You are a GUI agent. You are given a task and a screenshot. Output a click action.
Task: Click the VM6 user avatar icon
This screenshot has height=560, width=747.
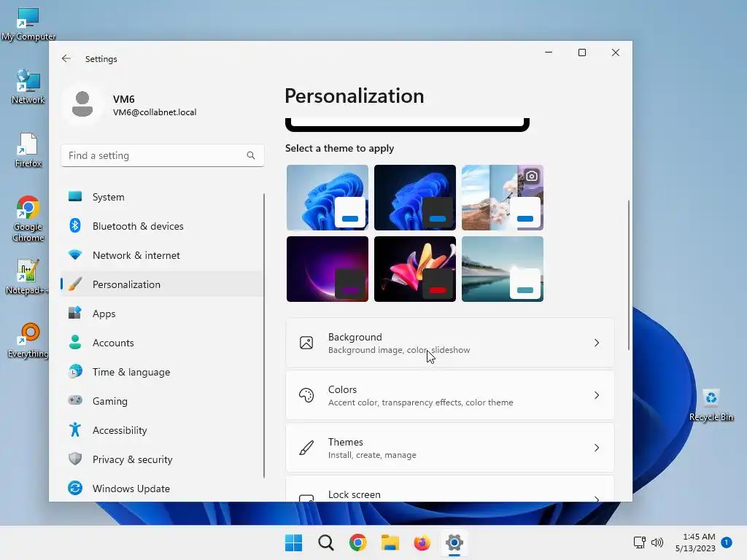pos(82,104)
